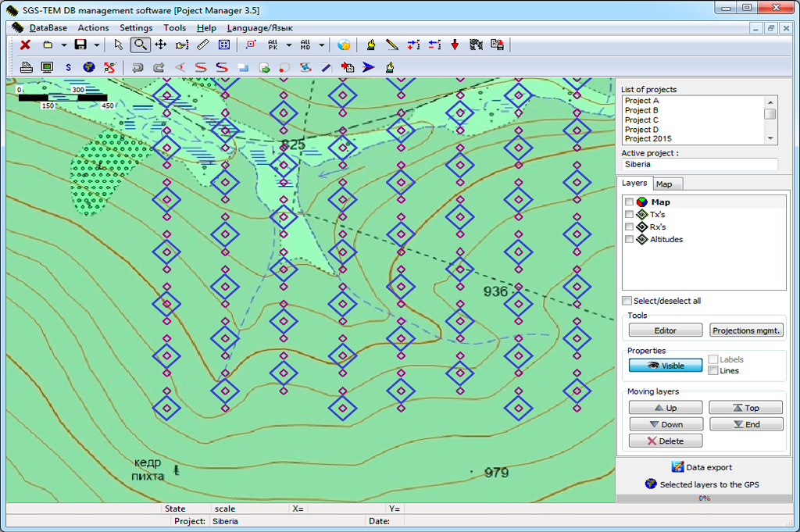Click the globe icon in second toolbar

point(89,67)
